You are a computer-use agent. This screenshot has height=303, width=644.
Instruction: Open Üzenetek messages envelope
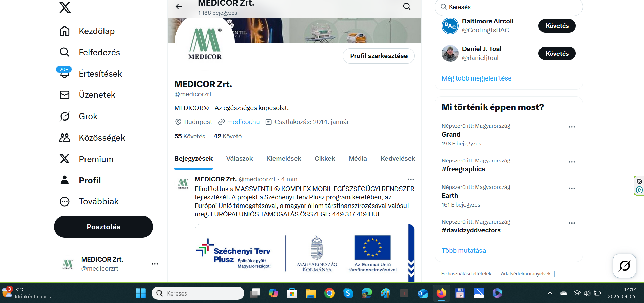(x=64, y=95)
